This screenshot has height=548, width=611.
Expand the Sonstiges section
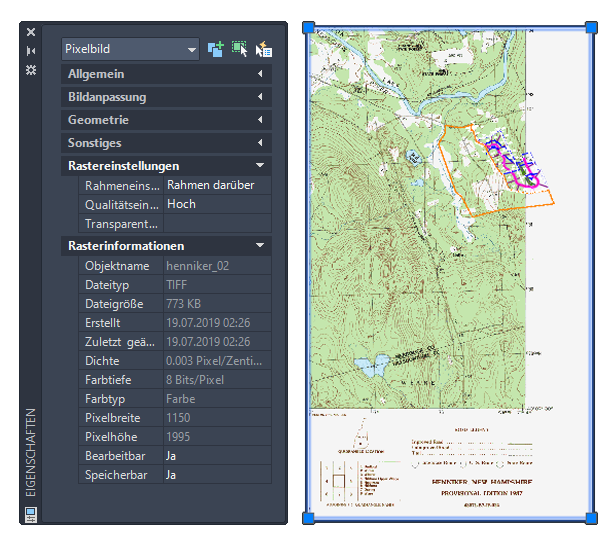[166, 143]
